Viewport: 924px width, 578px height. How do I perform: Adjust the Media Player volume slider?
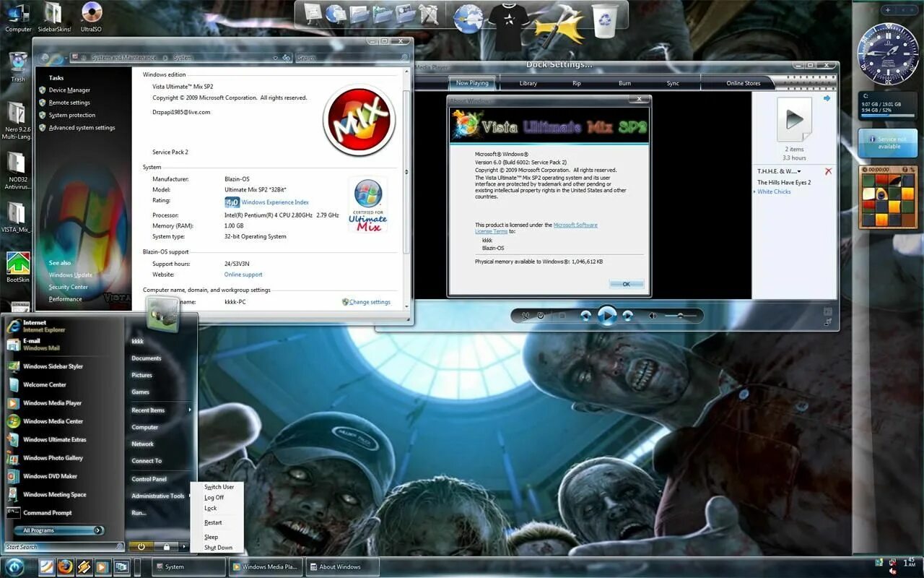(681, 316)
